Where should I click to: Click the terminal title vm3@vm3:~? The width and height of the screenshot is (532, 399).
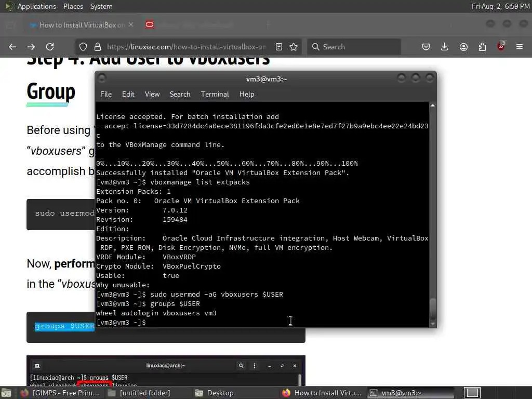coord(267,79)
